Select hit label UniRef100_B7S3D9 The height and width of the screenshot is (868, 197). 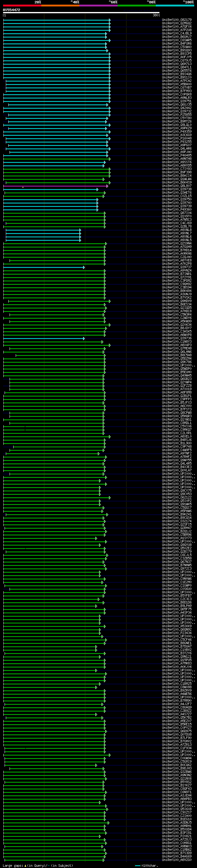click(x=177, y=853)
